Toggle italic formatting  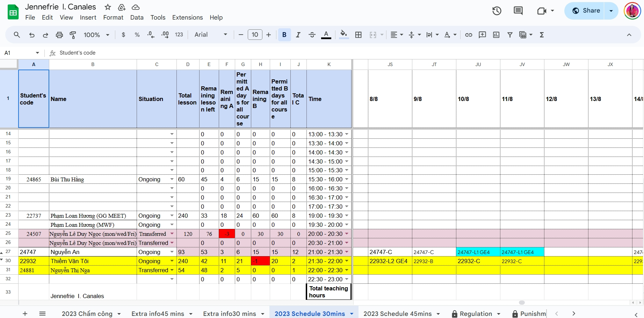coord(298,35)
